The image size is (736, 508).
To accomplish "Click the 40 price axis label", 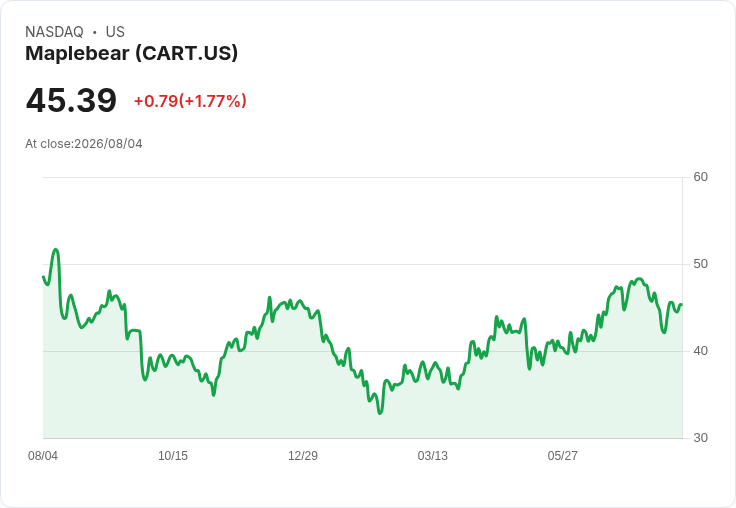I will (x=700, y=351).
